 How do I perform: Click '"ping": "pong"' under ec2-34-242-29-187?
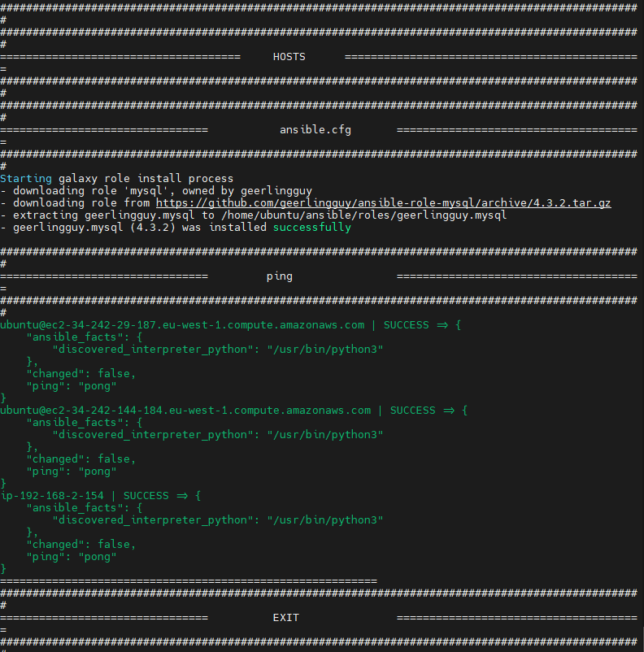tap(72, 386)
